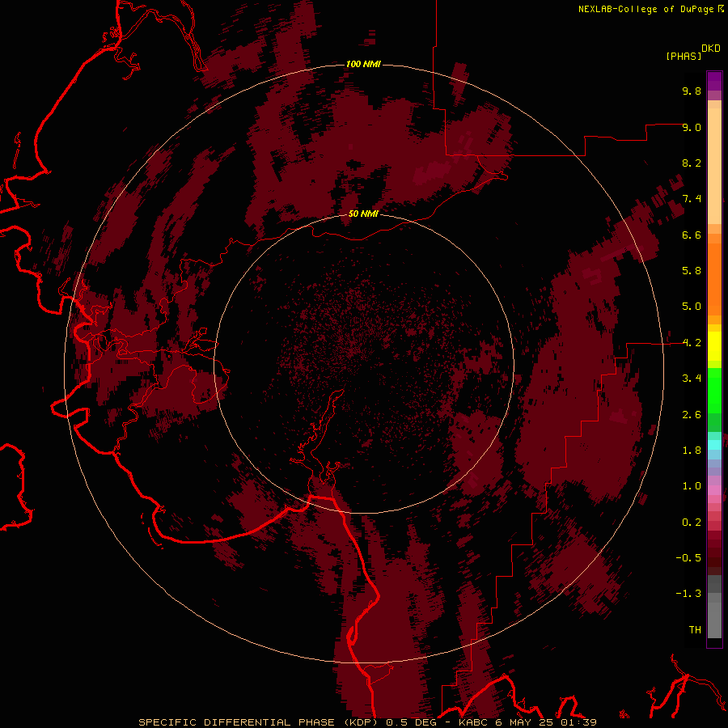The height and width of the screenshot is (728, 728).
Task: Click the 5.0 legend value
Action: pyautogui.click(x=692, y=307)
